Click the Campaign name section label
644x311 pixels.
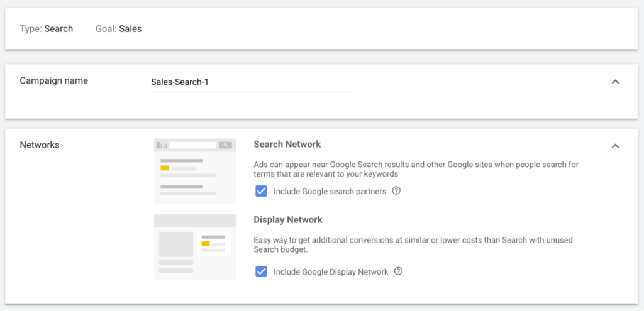click(54, 80)
